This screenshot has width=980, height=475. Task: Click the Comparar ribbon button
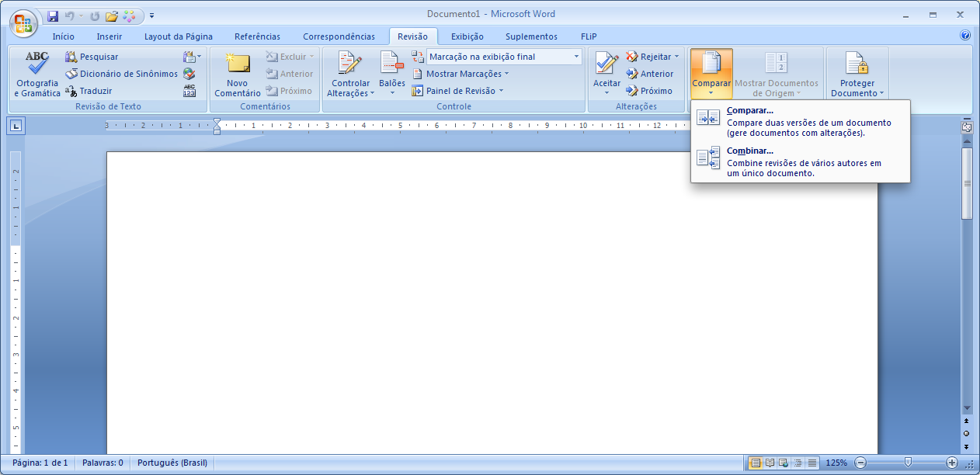click(x=711, y=74)
